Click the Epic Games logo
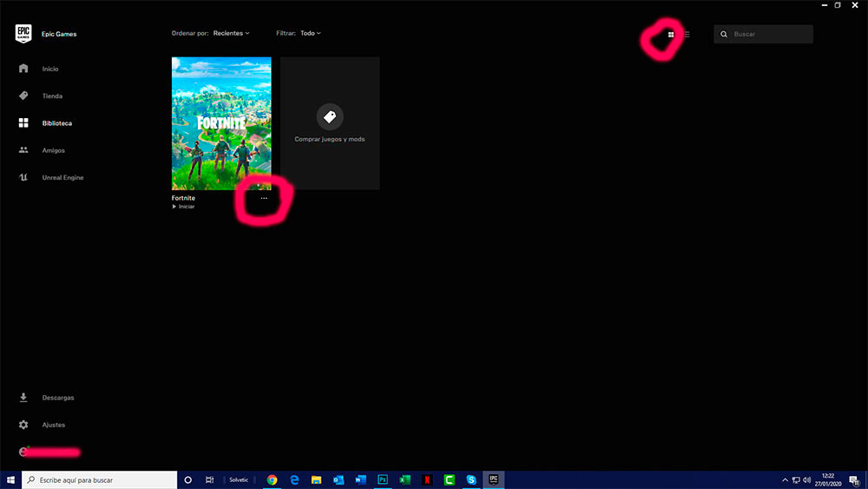 coord(23,33)
